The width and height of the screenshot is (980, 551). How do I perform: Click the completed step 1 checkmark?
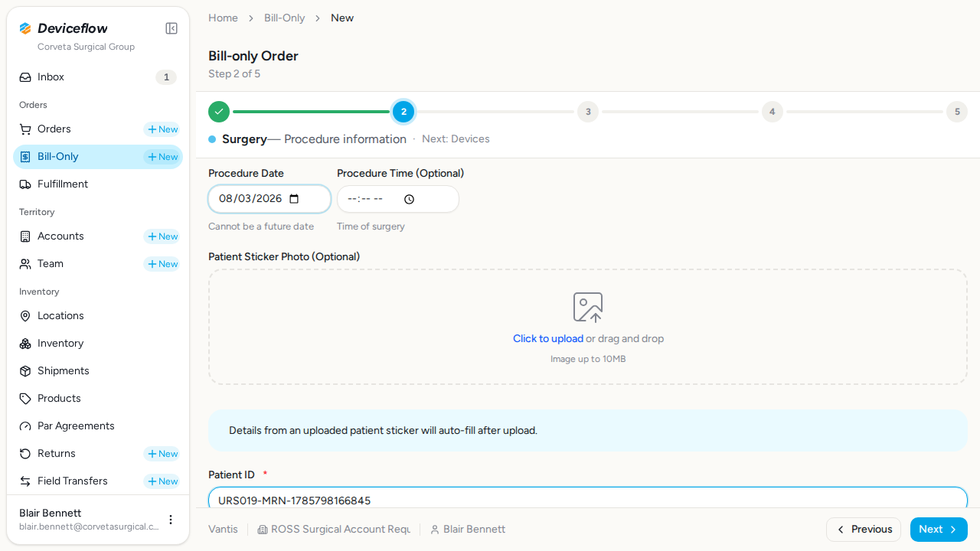coord(219,112)
